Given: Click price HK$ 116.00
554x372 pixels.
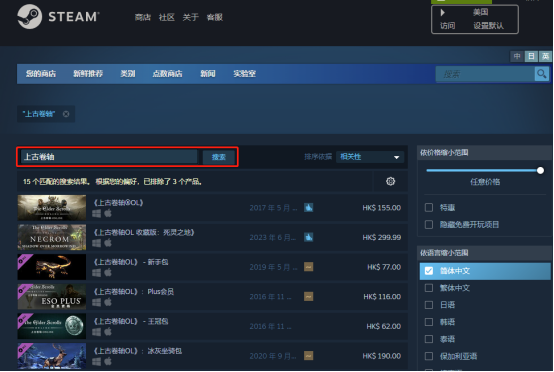Looking at the screenshot, I should (382, 297).
